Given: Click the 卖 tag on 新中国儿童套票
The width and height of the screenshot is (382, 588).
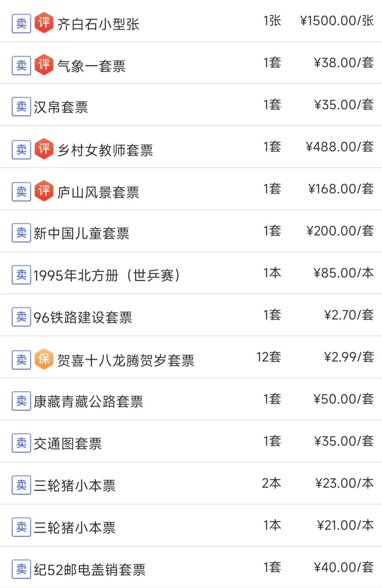Looking at the screenshot, I should (x=21, y=233).
